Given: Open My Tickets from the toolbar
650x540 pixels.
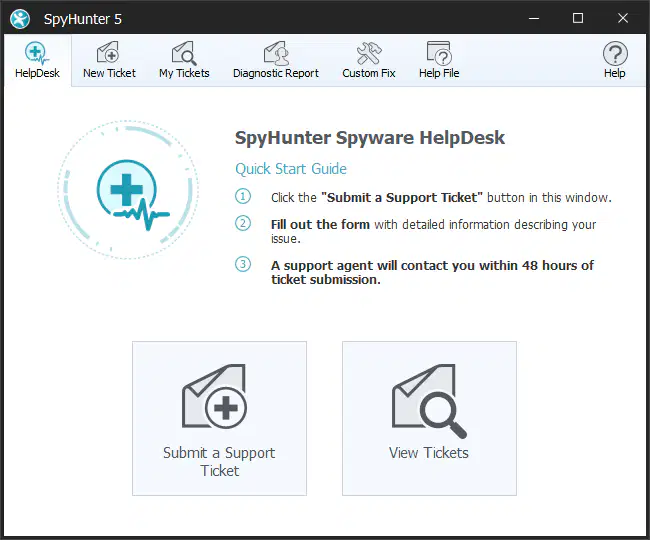Looking at the screenshot, I should point(184,61).
